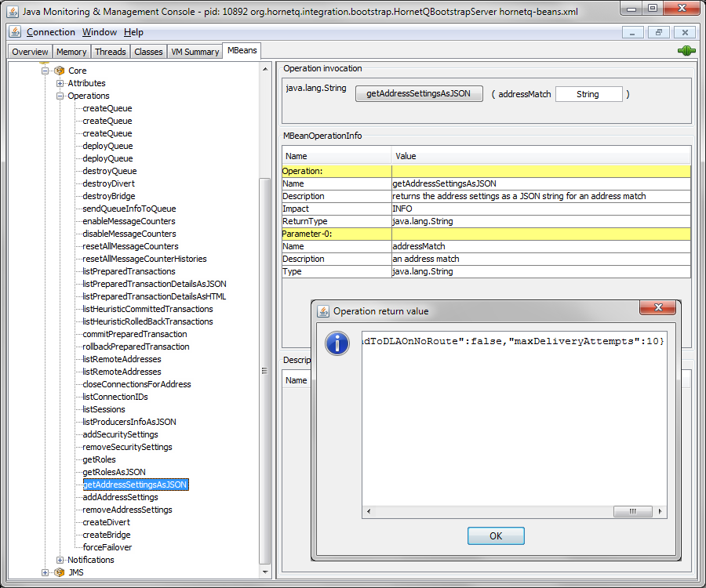706x588 pixels.
Task: Select the forceFailover operation
Action: coord(107,547)
